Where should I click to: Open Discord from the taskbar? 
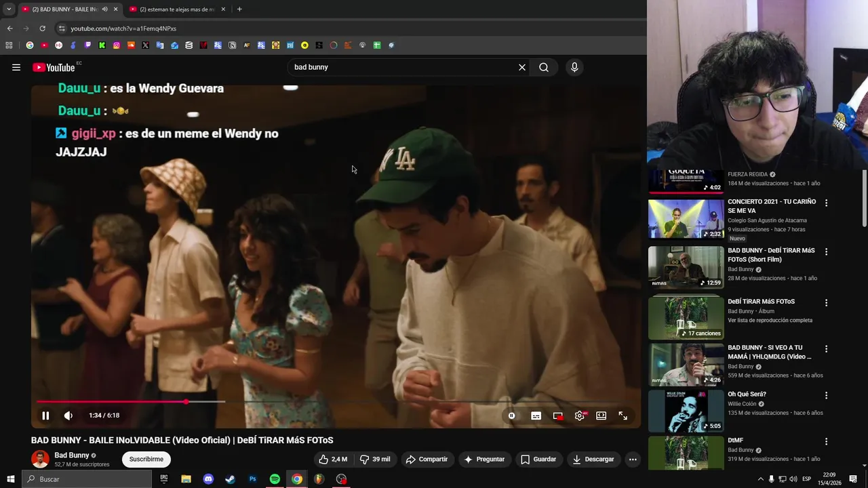coord(208,479)
